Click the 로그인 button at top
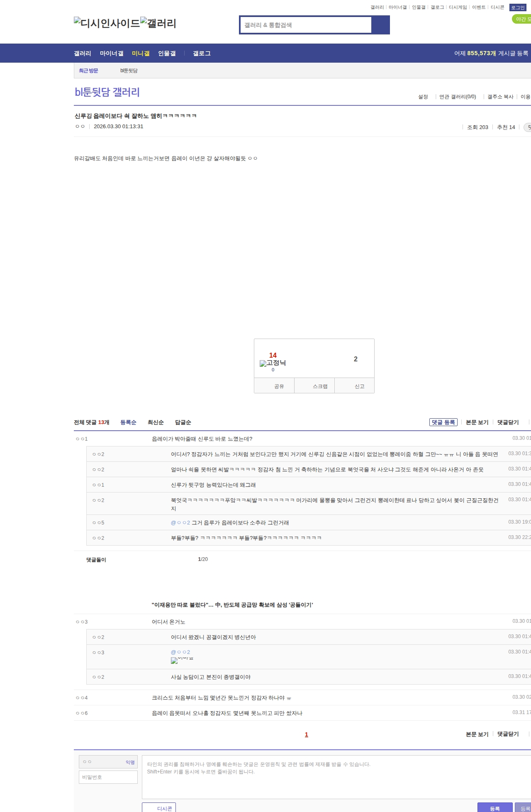Screen dimensions: 531x812 [x=517, y=7]
